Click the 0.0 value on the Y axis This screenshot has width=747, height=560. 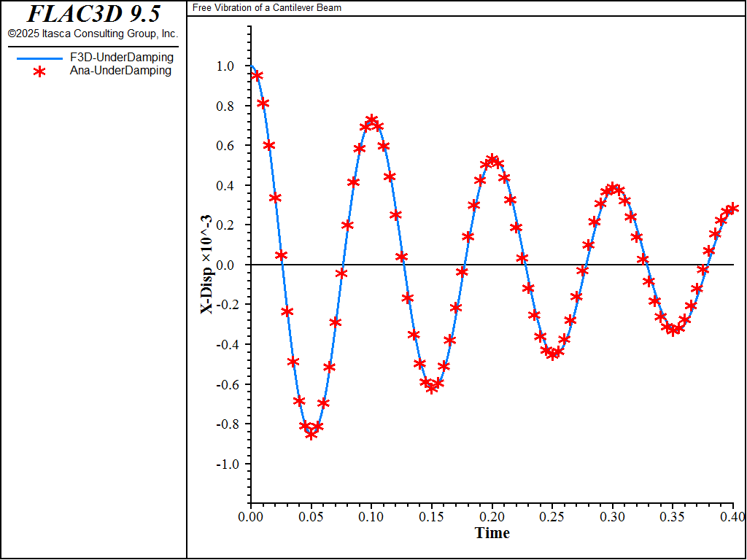point(225,265)
